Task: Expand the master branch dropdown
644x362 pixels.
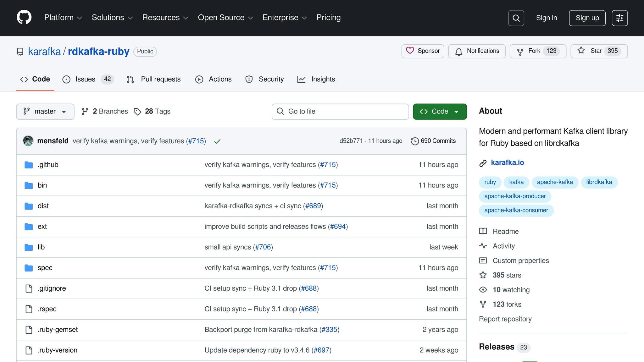Action: 45,112
